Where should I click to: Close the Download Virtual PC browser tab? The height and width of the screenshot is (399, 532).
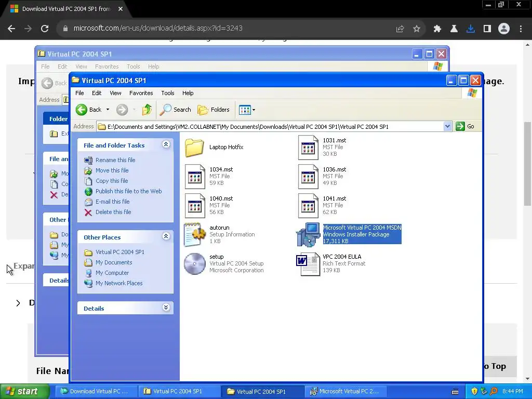coord(121,9)
